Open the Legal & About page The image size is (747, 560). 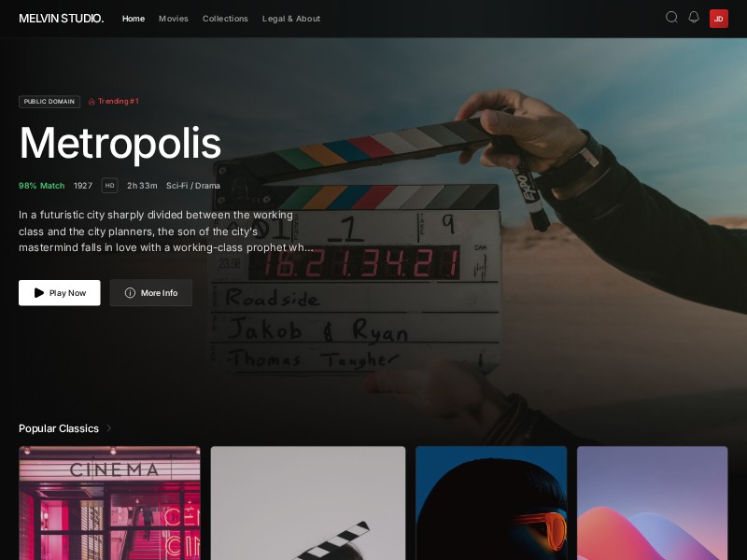pyautogui.click(x=291, y=19)
